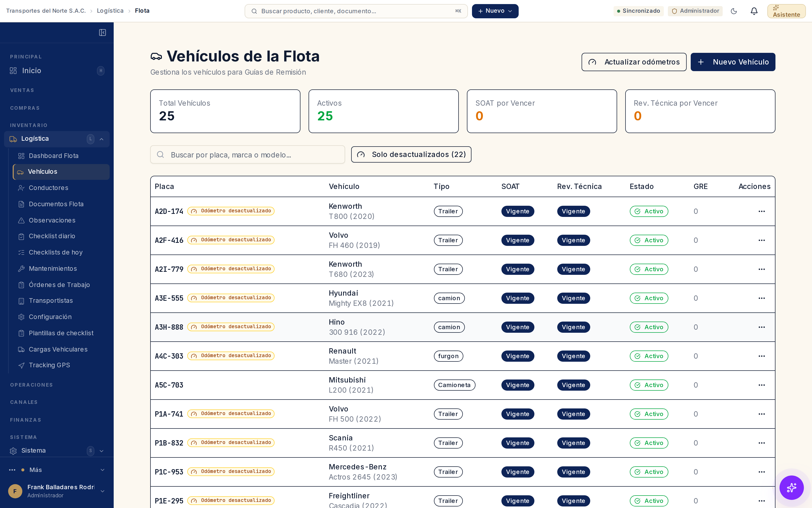
Task: Click Estado Activo badge for A3H-888
Action: [x=649, y=327]
